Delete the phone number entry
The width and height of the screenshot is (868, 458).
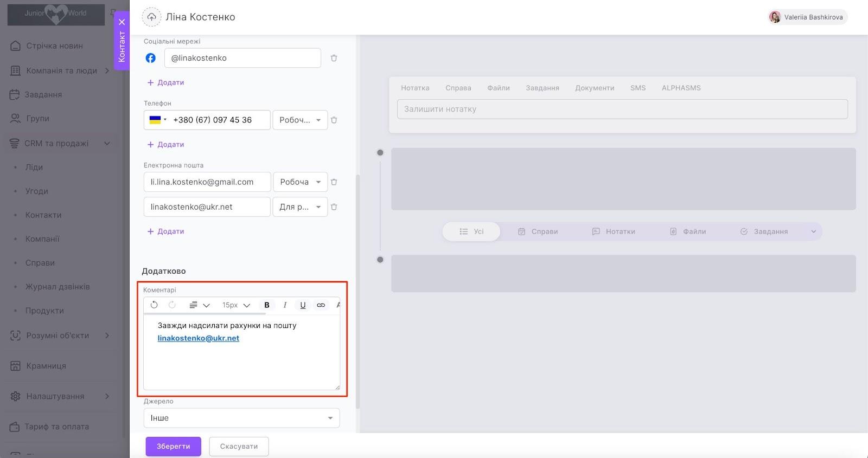334,120
